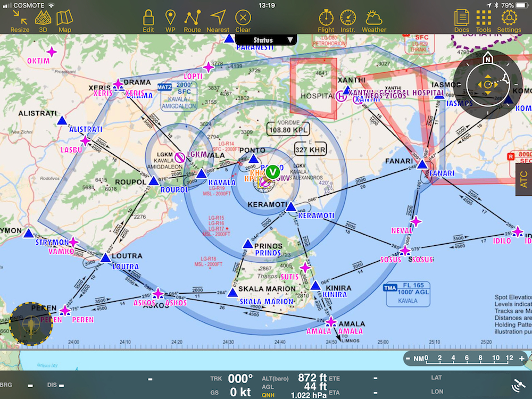Open the Weather panel
Screen dimensions: 532x399
pos(374,21)
